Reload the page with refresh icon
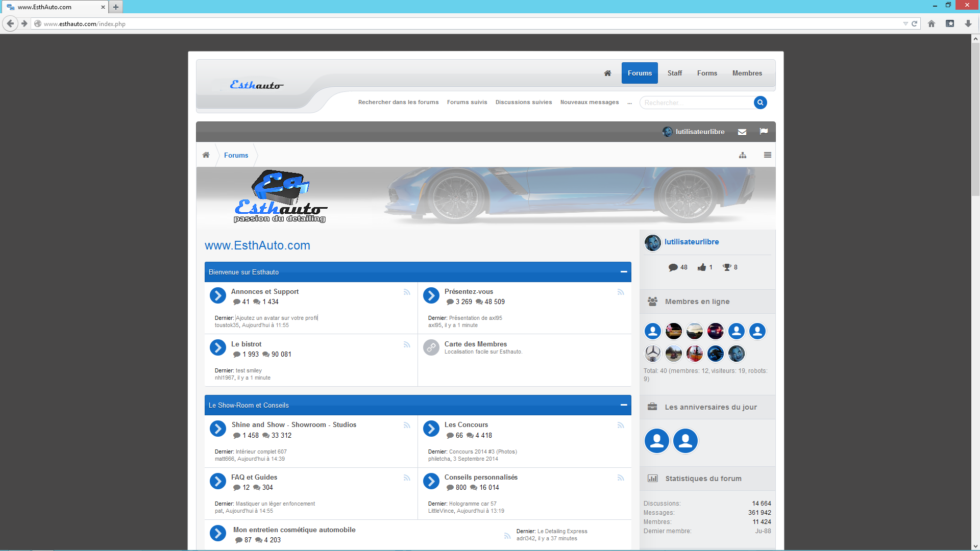 [x=915, y=23]
